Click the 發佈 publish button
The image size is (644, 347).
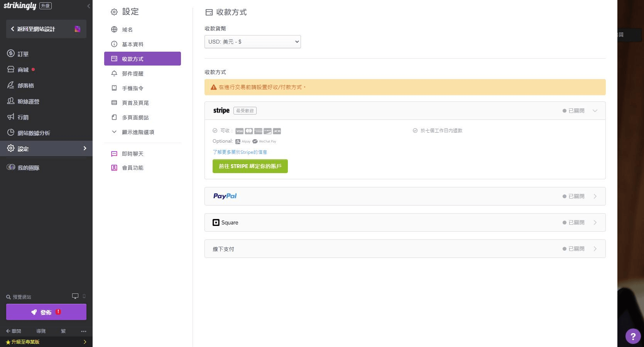click(46, 312)
